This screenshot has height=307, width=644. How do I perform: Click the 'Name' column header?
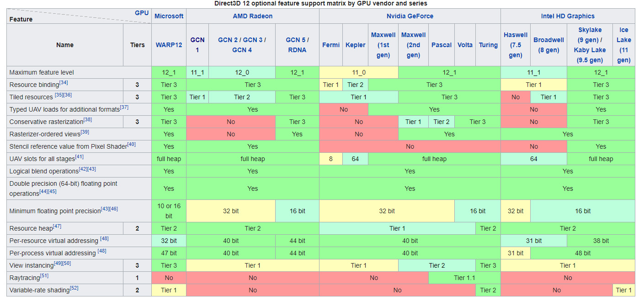tap(65, 45)
